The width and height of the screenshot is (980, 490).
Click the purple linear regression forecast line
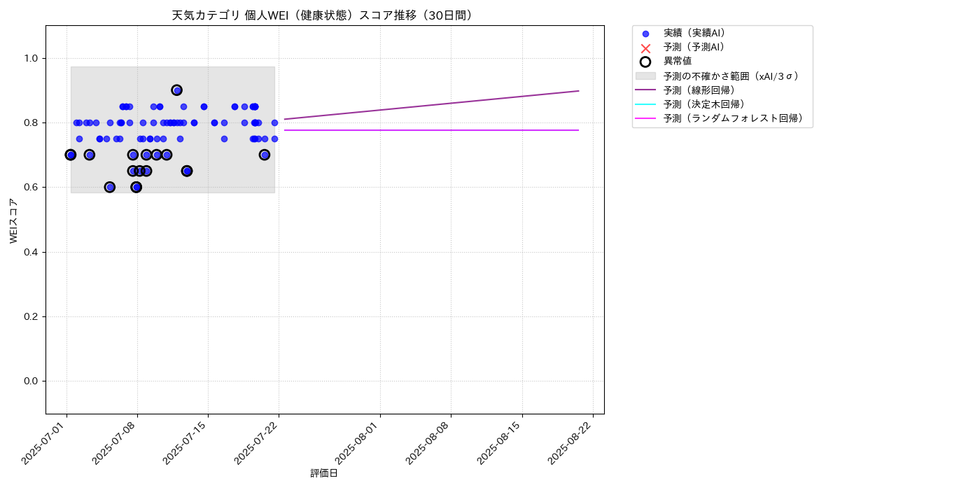[x=432, y=105]
